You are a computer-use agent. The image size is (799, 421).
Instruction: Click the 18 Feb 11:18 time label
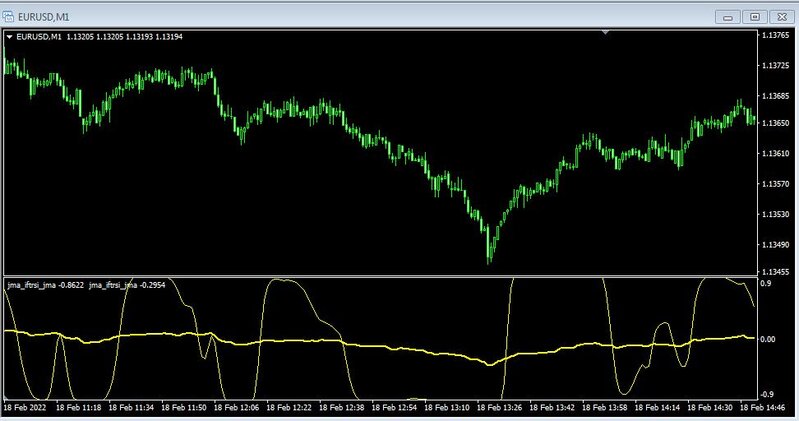coord(78,407)
